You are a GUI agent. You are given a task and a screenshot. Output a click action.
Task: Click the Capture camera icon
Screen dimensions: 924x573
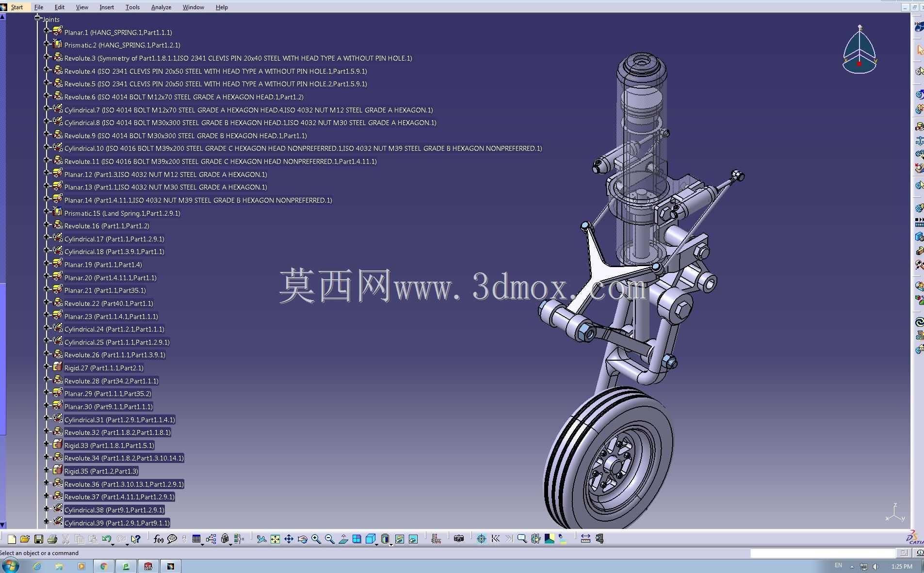coord(458,539)
